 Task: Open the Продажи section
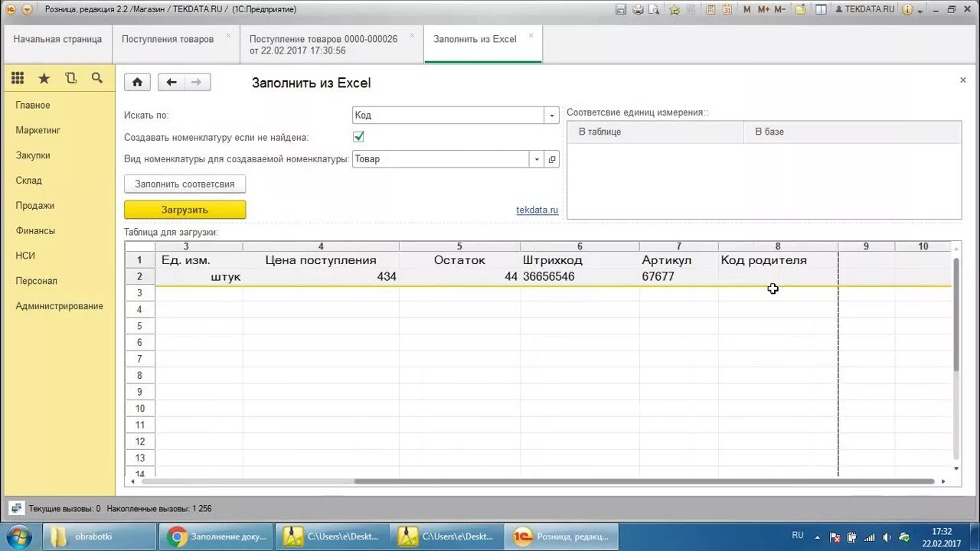point(35,205)
